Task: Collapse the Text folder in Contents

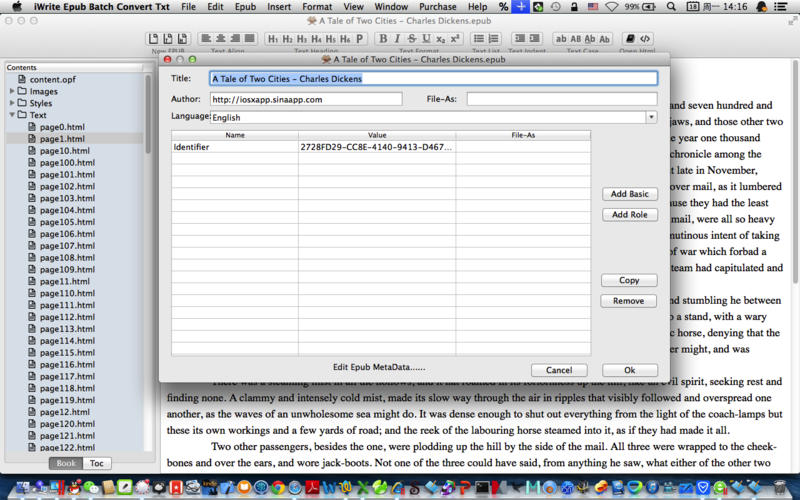Action: click(x=12, y=115)
